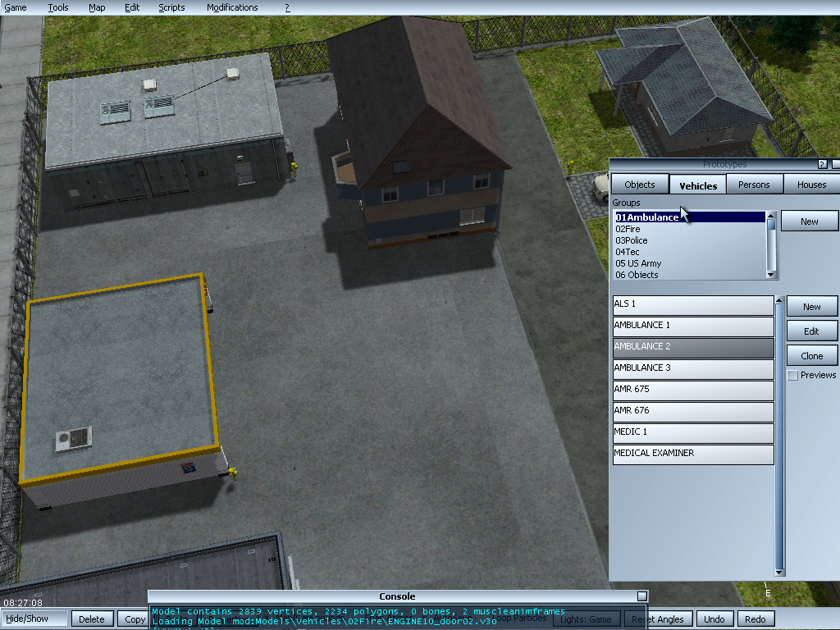
Task: Switch to the Houses tab
Action: 811,185
